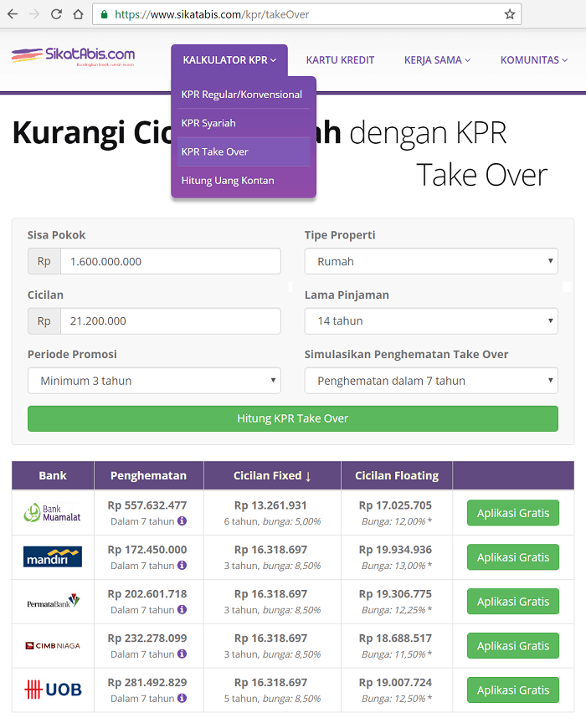Click the browser back arrow
586x728 pixels.
[13, 14]
